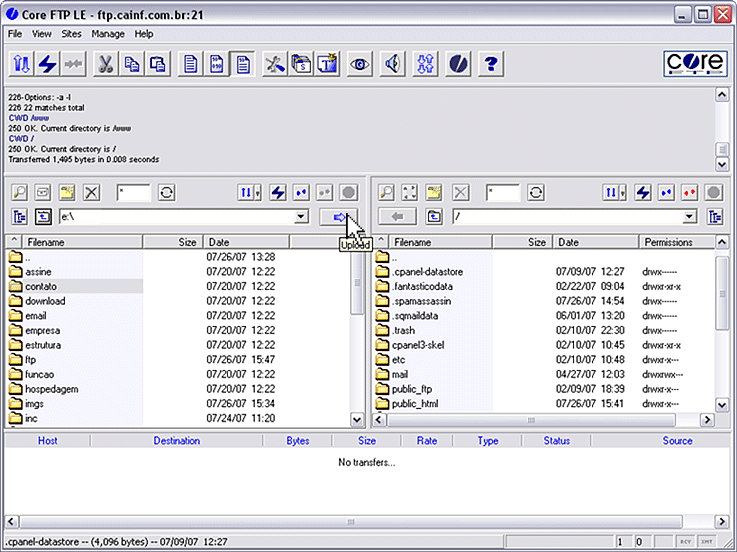Create new folder in remote pane
Viewport: 737px width, 552px height.
[x=434, y=192]
